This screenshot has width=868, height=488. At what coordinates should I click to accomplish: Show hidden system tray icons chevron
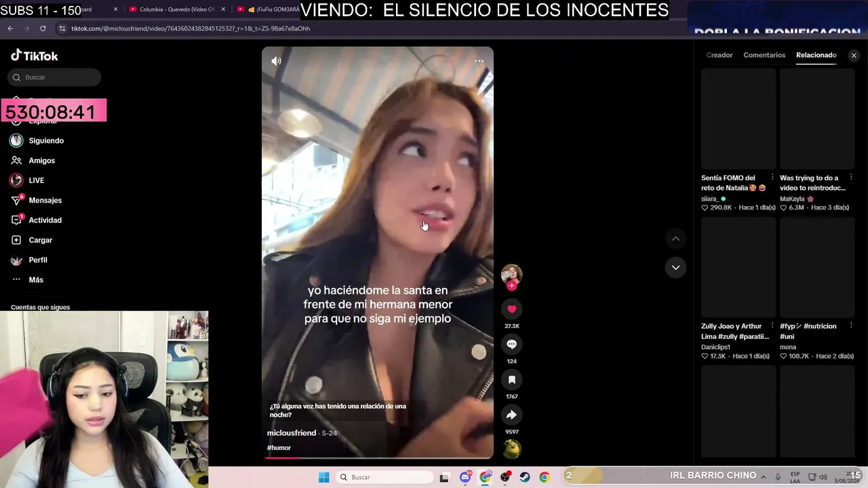(x=764, y=477)
